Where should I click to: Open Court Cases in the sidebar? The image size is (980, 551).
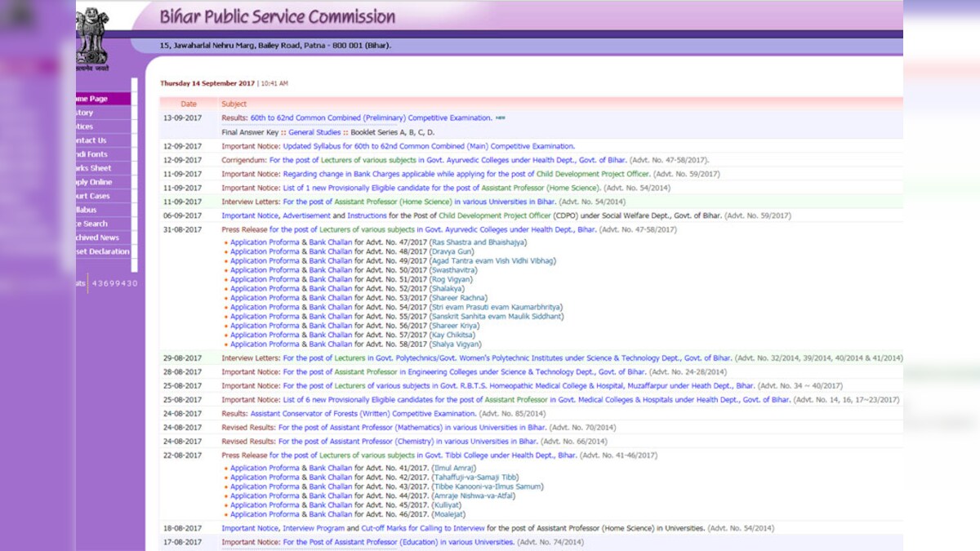pos(103,196)
